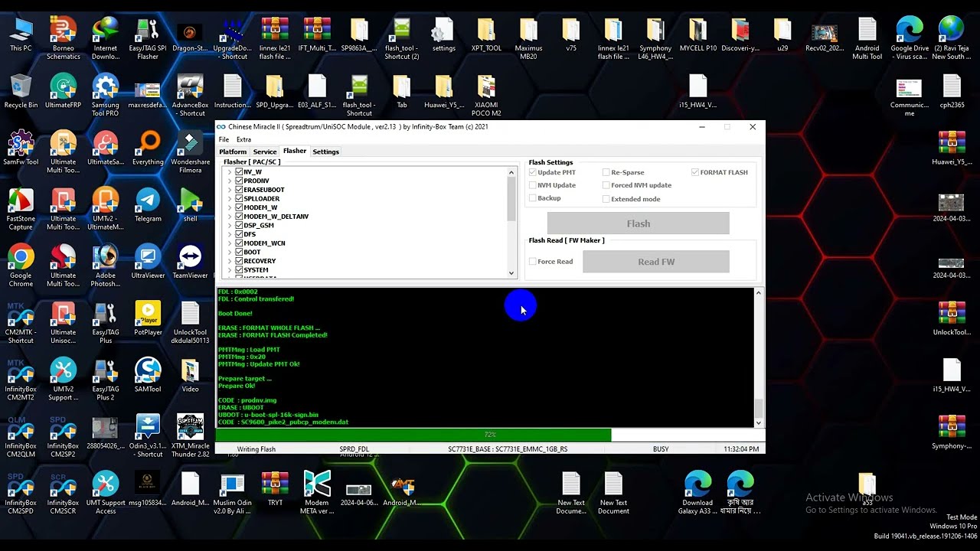Select the InfinityBox CM2SCR icon
Image resolution: width=980 pixels, height=551 pixels.
(63, 494)
